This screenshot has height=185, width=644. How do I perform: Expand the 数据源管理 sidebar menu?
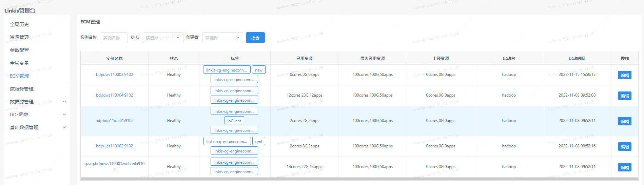coord(37,102)
